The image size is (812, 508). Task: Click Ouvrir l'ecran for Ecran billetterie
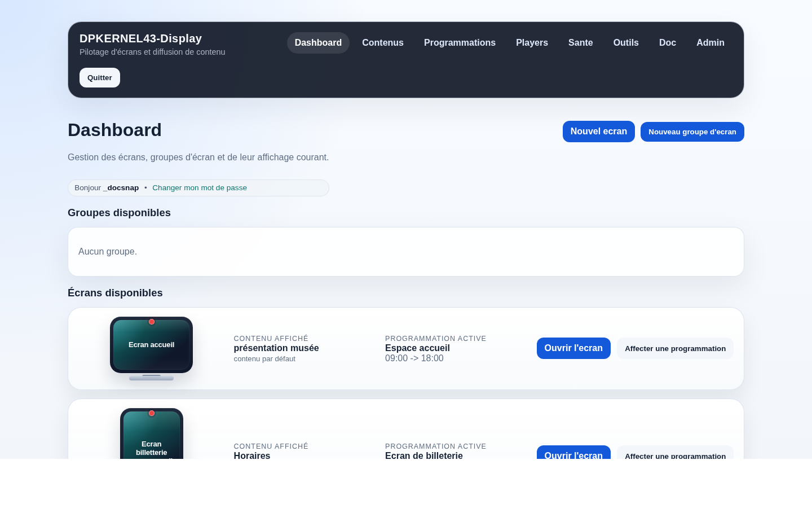coord(573,453)
